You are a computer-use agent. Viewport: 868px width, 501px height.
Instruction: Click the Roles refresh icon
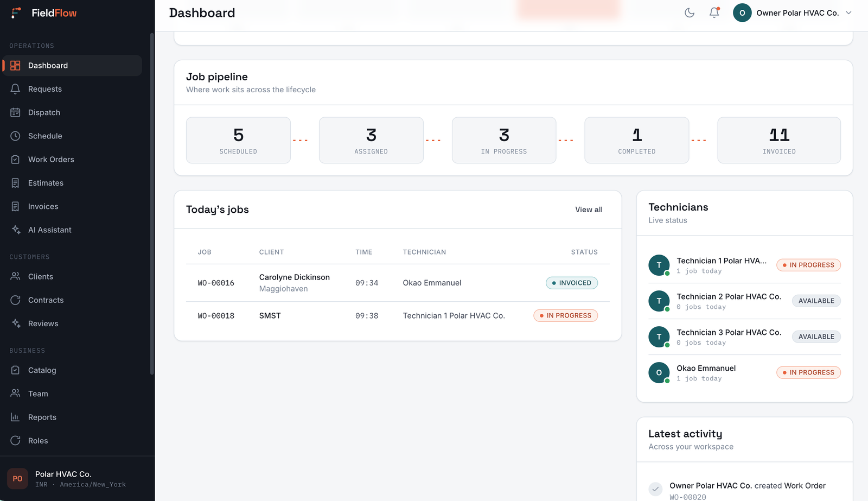(15, 441)
